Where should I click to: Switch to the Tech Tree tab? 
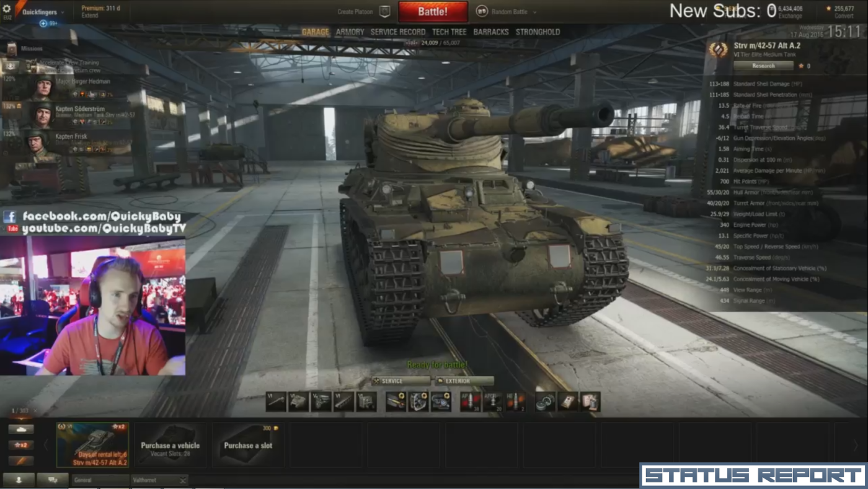click(449, 32)
